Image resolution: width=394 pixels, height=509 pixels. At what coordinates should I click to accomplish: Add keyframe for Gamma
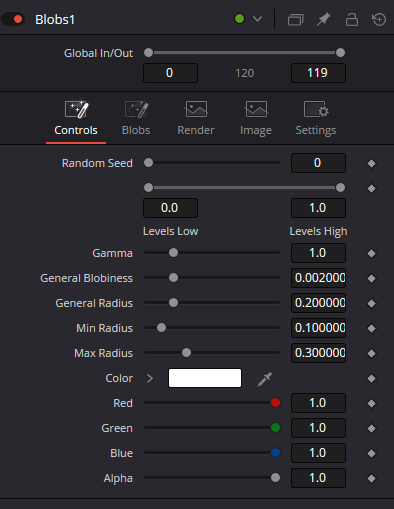pyautogui.click(x=371, y=253)
